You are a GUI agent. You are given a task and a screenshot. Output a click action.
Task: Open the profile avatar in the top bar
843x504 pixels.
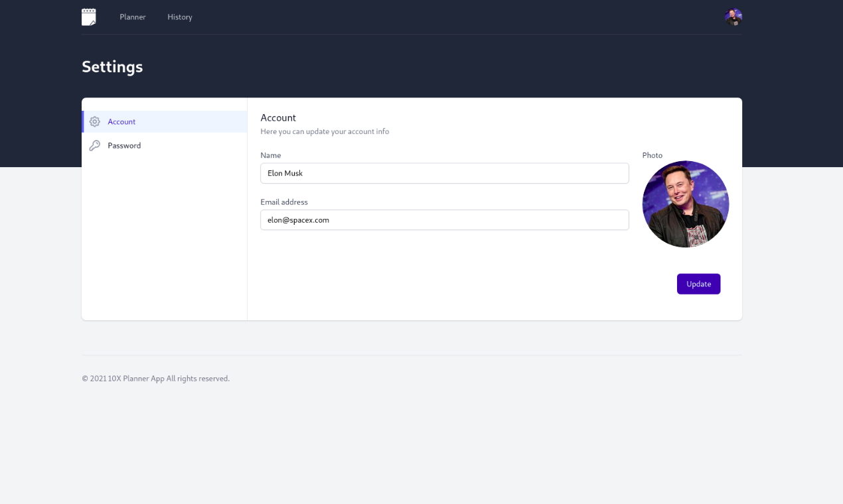(733, 17)
